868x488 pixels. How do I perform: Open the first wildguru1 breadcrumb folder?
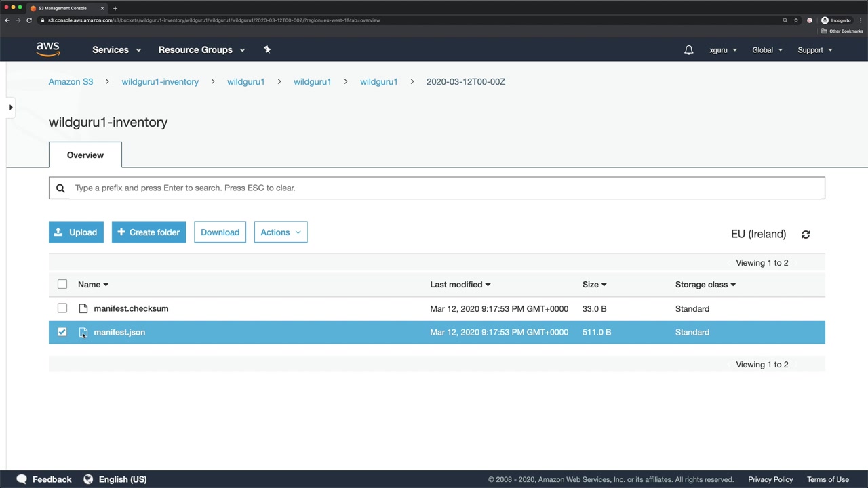coord(245,82)
